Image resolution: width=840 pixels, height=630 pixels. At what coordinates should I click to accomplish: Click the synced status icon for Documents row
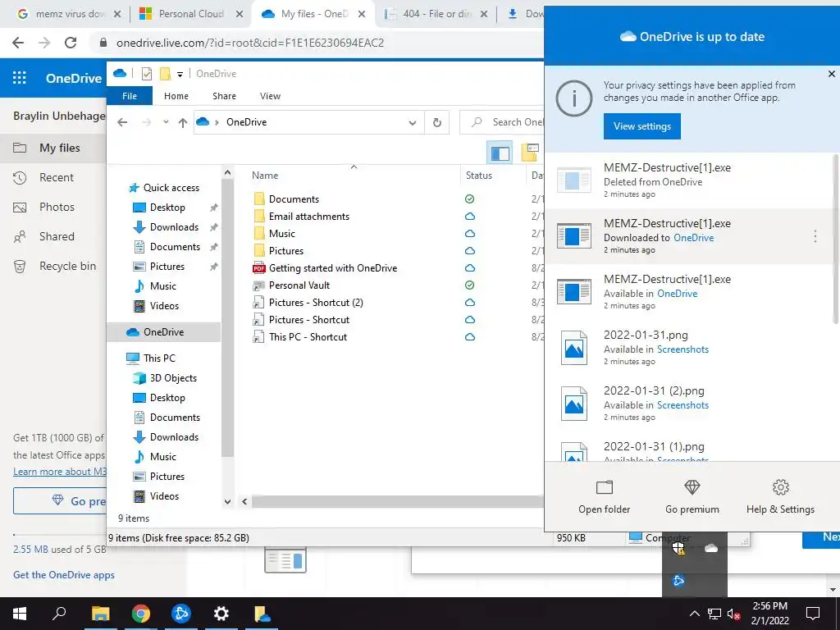[470, 199]
